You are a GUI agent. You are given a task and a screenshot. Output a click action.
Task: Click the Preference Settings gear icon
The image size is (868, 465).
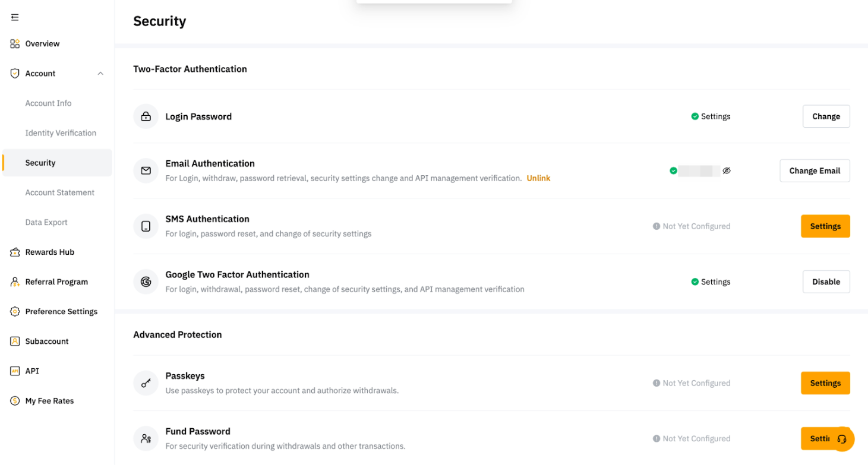tap(15, 312)
